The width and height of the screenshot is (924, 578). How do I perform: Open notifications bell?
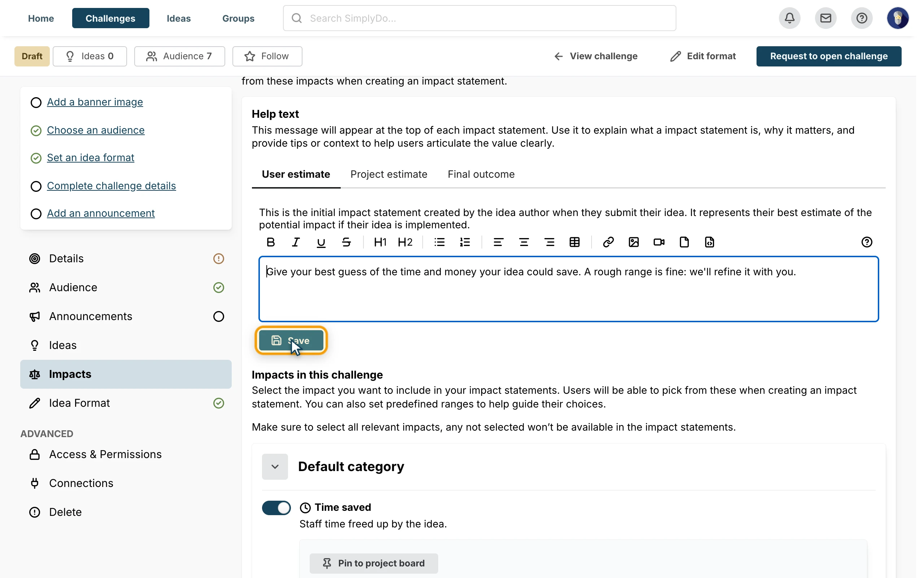point(790,18)
